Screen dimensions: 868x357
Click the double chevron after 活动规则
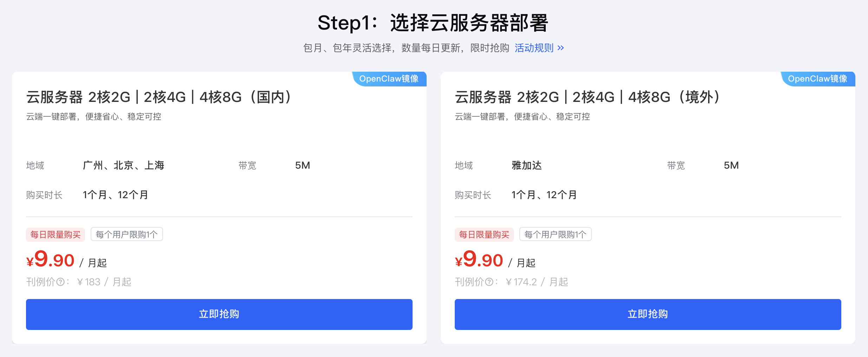click(x=561, y=48)
